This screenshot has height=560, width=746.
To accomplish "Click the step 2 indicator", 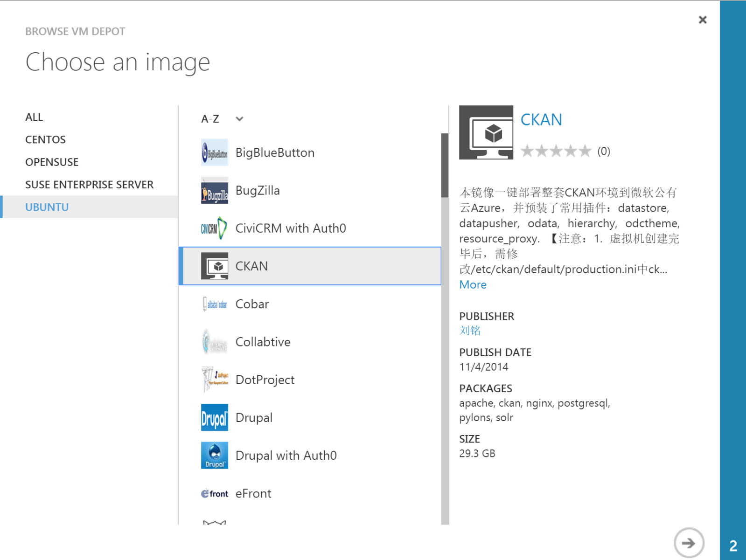I will click(733, 546).
